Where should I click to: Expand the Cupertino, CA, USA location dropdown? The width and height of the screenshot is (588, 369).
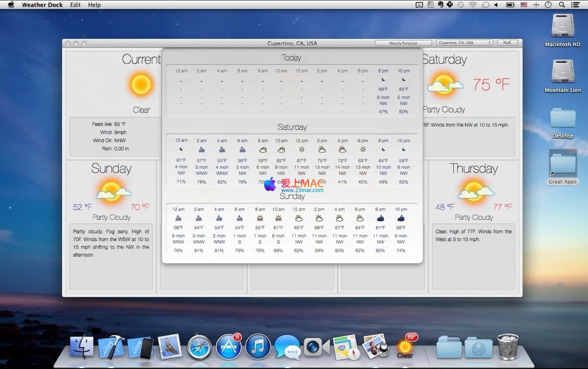pos(464,43)
